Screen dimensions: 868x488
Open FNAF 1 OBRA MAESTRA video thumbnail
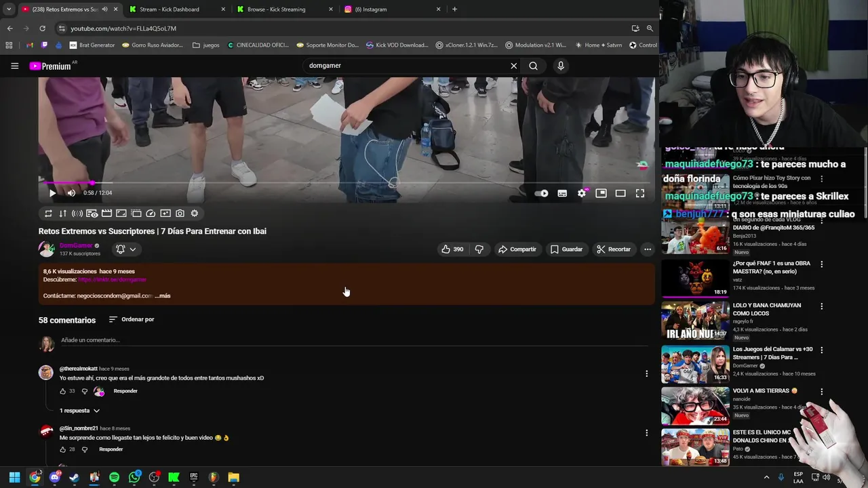pyautogui.click(x=695, y=278)
